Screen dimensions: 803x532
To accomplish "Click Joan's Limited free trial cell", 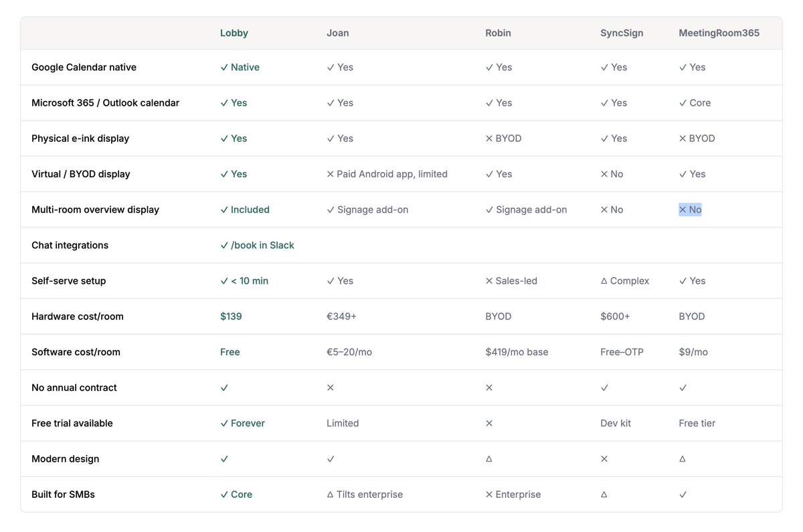I will 343,423.
